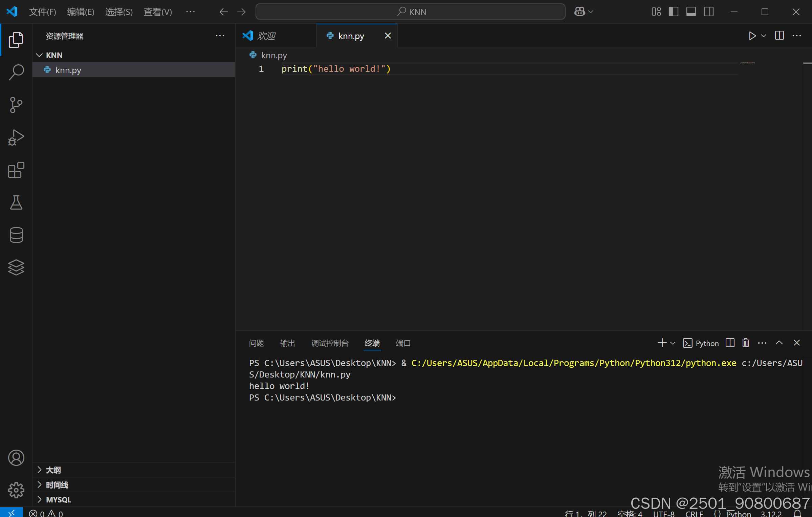Click the Run Python File play button
The width and height of the screenshot is (812, 517).
click(x=752, y=36)
